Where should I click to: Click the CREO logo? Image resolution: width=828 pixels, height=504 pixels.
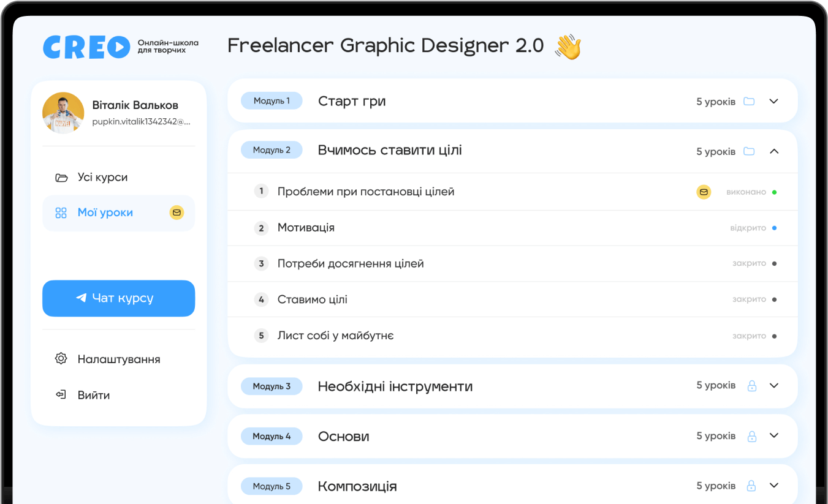coord(86,47)
